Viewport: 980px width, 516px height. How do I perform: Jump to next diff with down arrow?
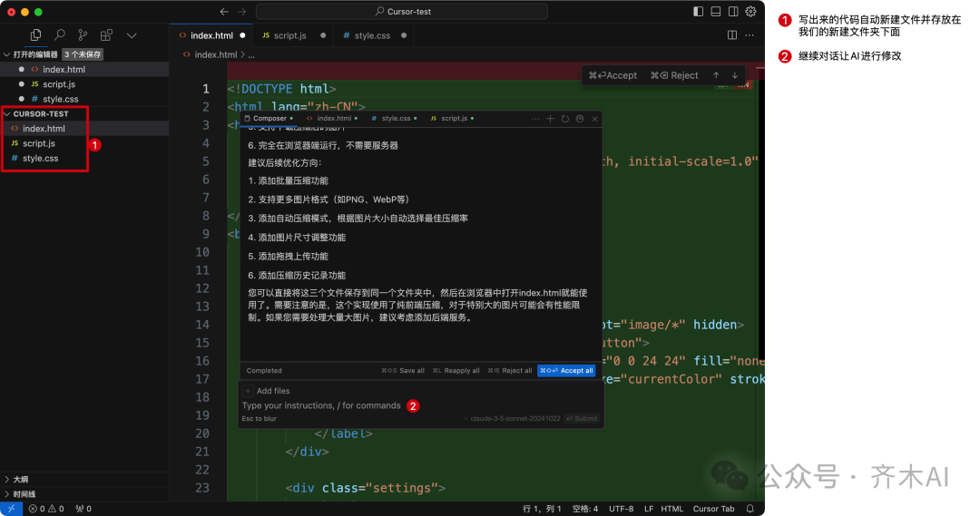(734, 75)
